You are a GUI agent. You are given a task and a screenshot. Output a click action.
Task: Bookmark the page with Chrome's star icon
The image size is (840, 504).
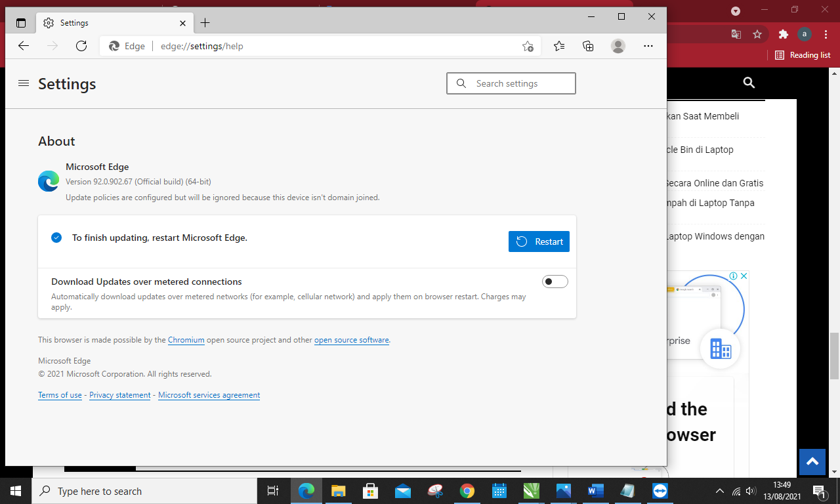click(757, 34)
